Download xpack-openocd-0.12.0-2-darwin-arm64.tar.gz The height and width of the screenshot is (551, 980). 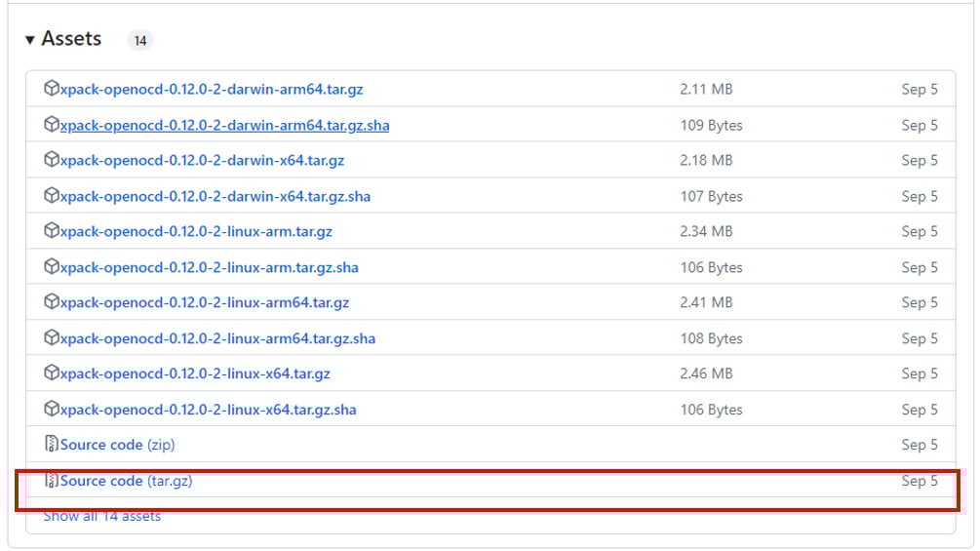coord(212,90)
